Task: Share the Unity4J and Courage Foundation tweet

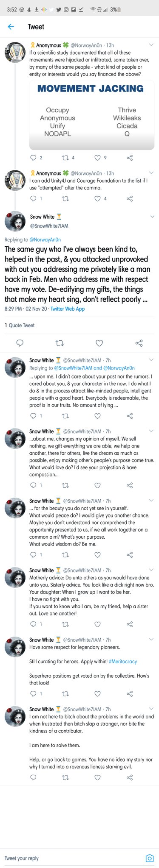Action: point(130,198)
